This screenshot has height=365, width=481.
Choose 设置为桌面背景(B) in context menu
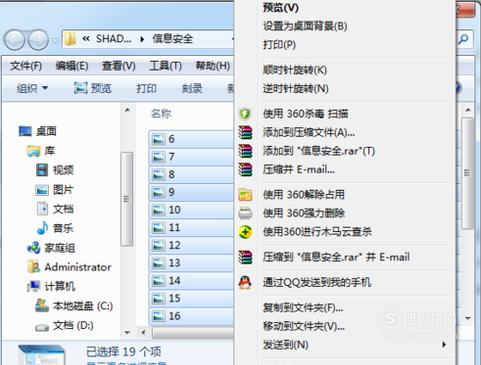[345, 26]
